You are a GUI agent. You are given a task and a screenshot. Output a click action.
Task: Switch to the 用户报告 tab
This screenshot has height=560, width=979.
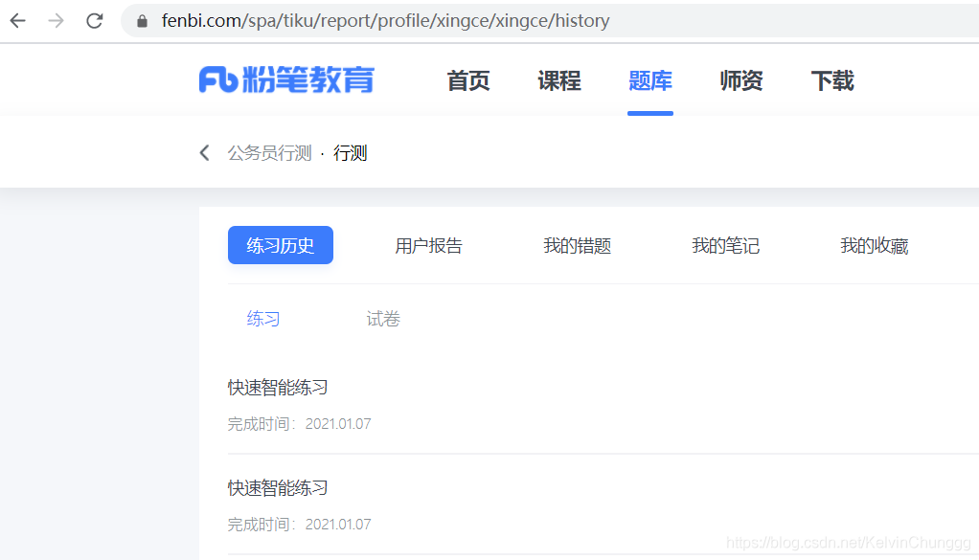[x=428, y=245]
